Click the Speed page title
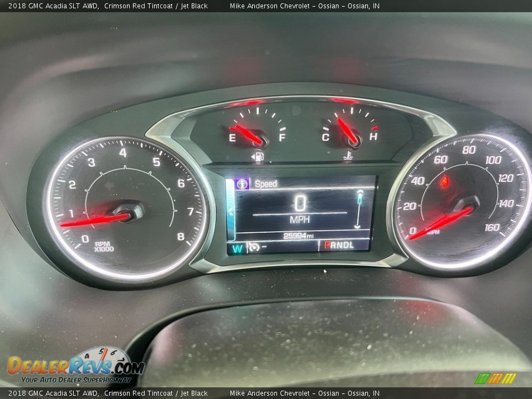This screenshot has height=399, width=532. tap(266, 184)
